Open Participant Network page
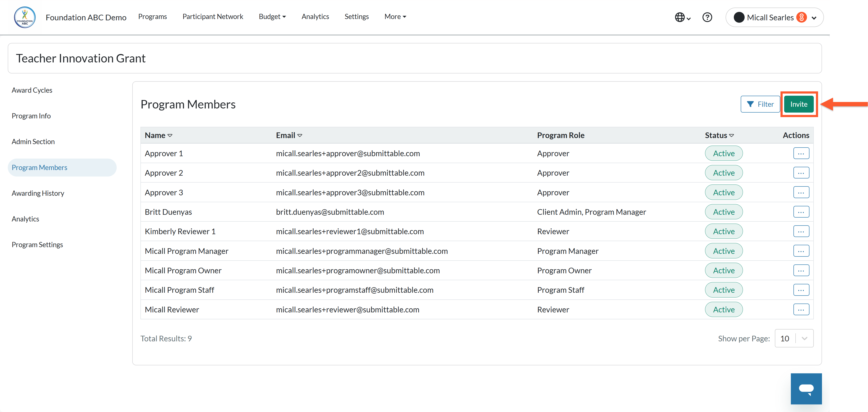Image resolution: width=868 pixels, height=412 pixels. coord(213,16)
